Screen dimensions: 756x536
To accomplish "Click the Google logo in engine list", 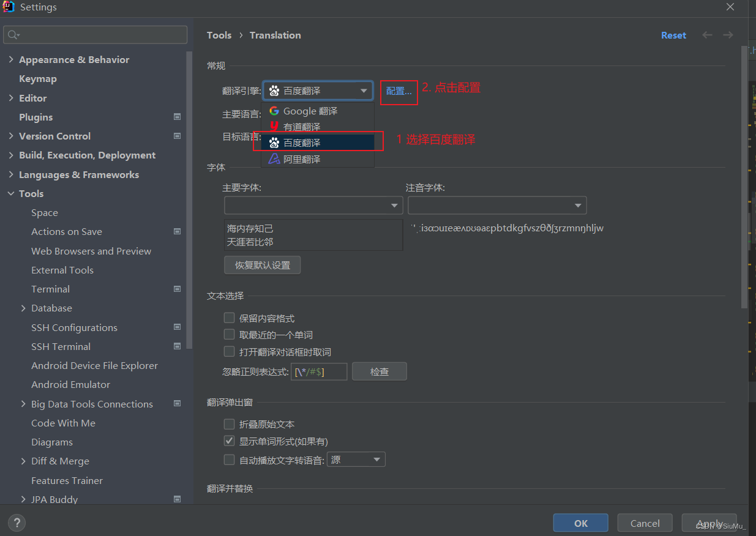I will [274, 111].
